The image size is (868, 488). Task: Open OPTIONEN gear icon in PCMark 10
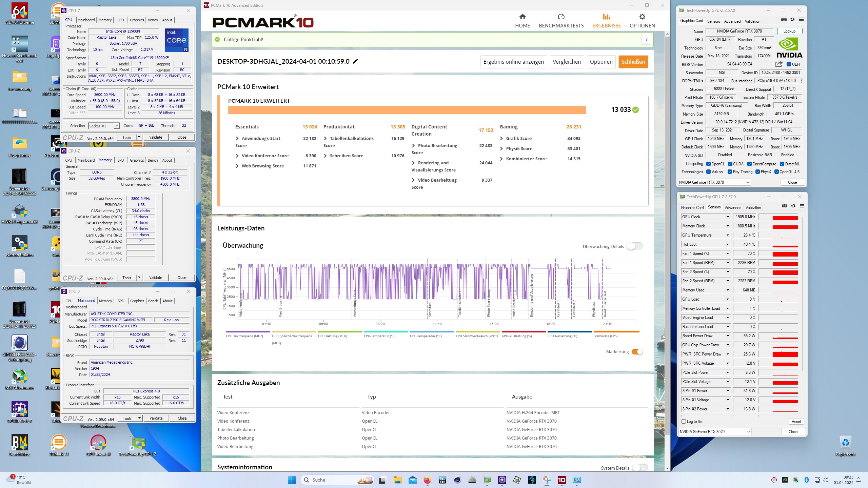(x=642, y=17)
